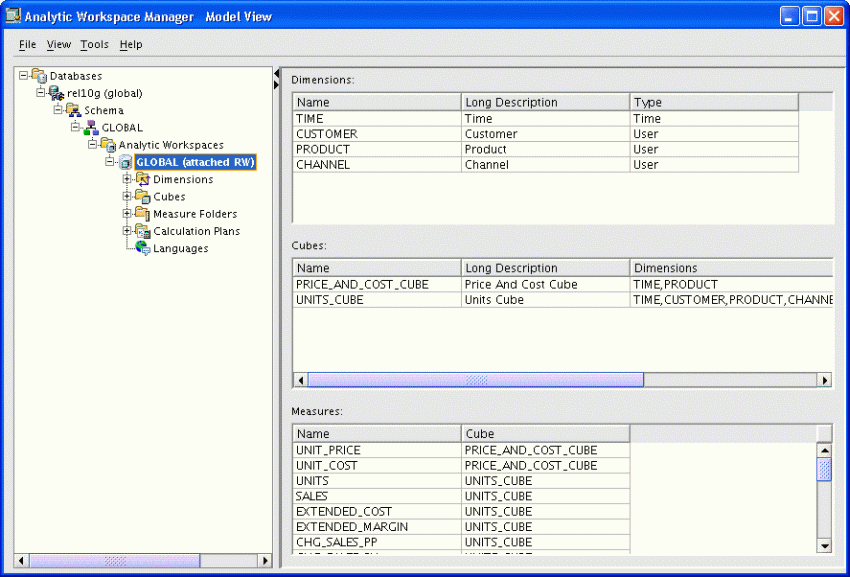The image size is (850, 577).
Task: Select GLOBAL (attached RW) tree item
Action: (x=195, y=162)
